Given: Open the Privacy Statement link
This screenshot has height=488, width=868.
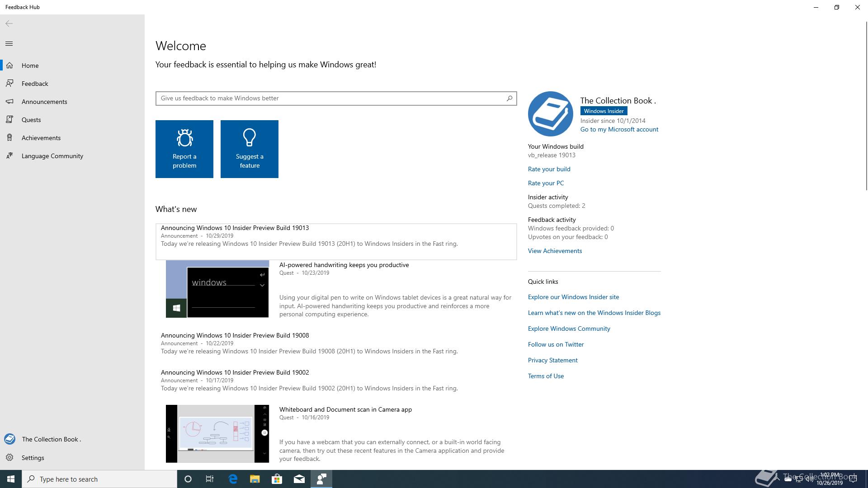Looking at the screenshot, I should click(x=552, y=360).
